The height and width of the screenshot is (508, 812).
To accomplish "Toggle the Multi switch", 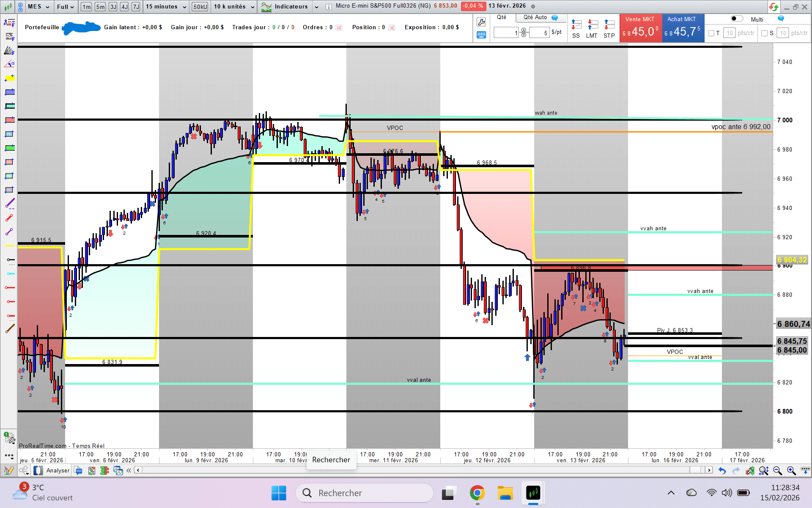I will pyautogui.click(x=737, y=19).
